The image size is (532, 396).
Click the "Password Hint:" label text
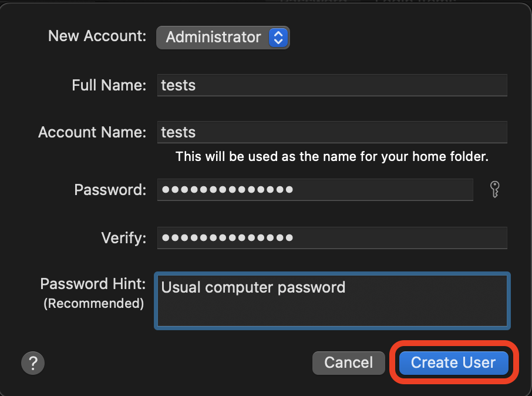93,284
